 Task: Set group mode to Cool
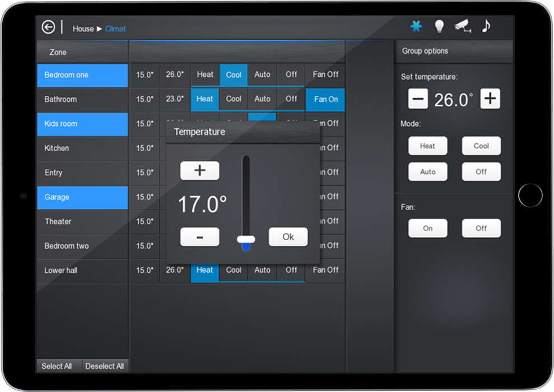481,146
